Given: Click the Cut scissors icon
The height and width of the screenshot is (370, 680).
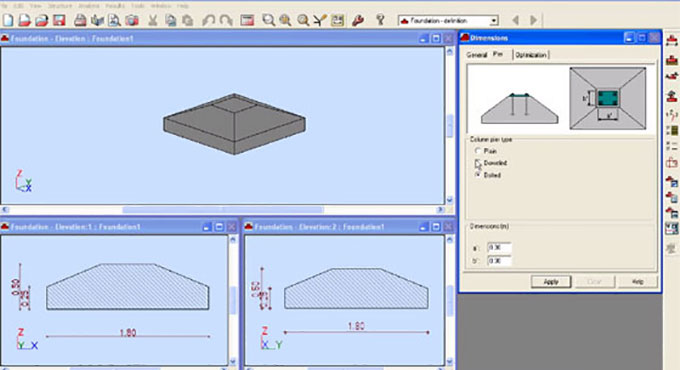Looking at the screenshot, I should [x=153, y=20].
